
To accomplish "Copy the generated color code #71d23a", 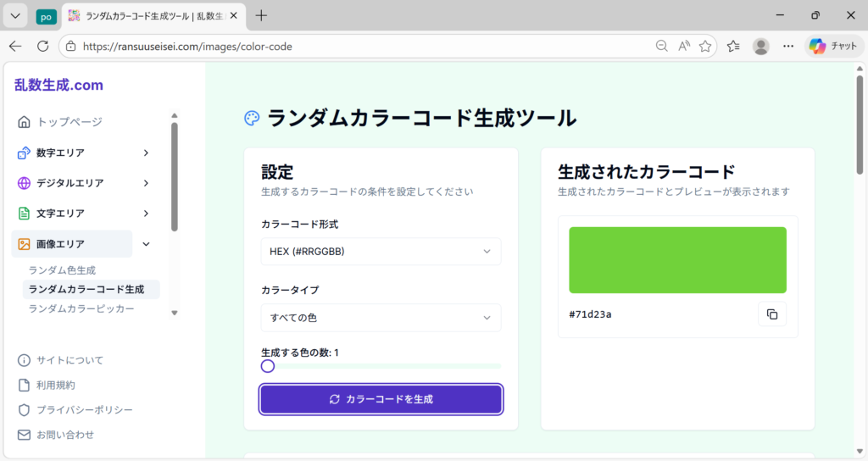I will pyautogui.click(x=771, y=314).
